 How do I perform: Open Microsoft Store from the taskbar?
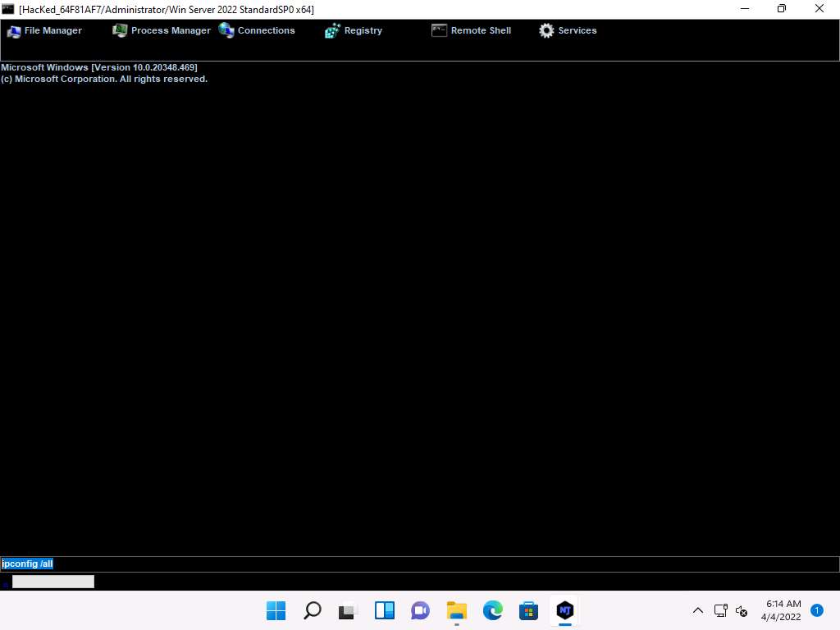tap(529, 610)
